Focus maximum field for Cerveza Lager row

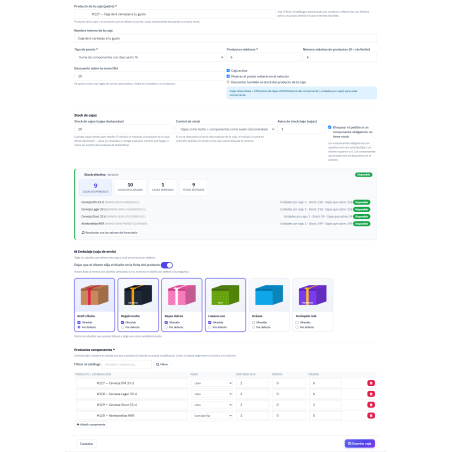click(x=325, y=394)
